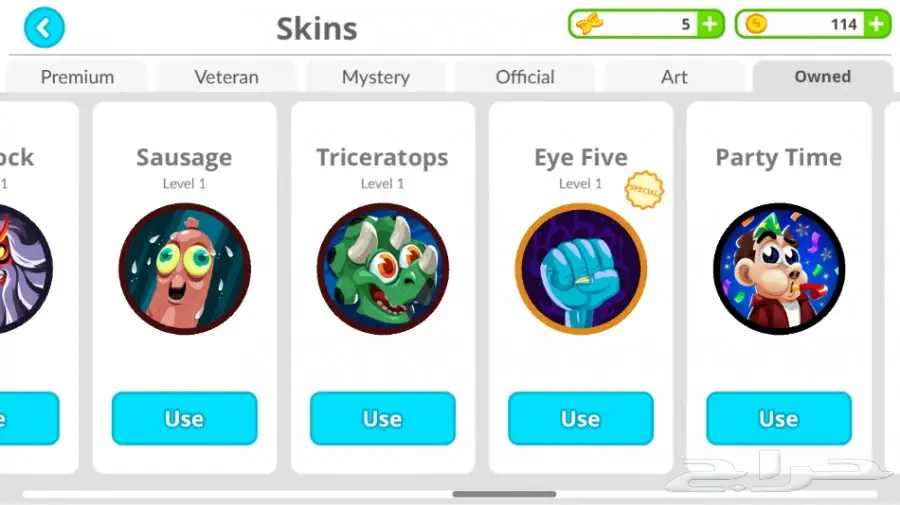This screenshot has width=900, height=505.
Task: Add more coins with the plus icon
Action: tap(876, 24)
